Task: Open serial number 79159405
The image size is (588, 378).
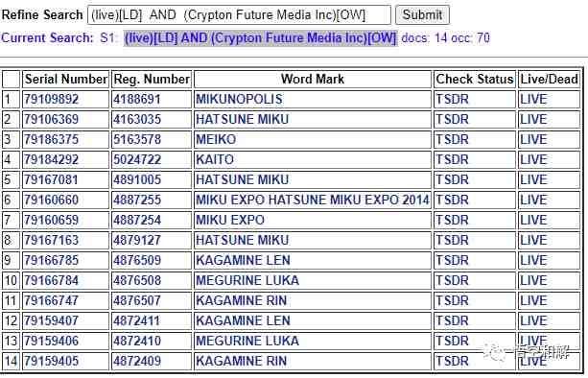Action: (52, 361)
